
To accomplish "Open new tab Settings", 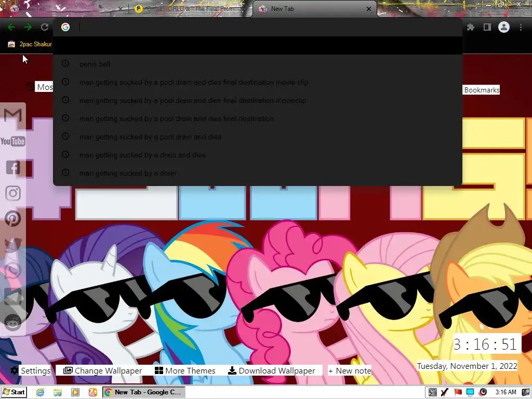I will [31, 370].
